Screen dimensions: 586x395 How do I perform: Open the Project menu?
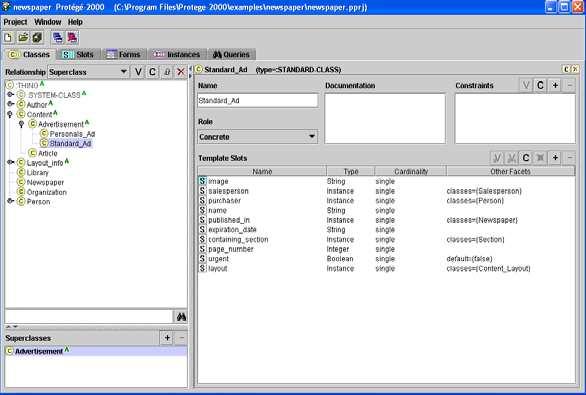(15, 22)
